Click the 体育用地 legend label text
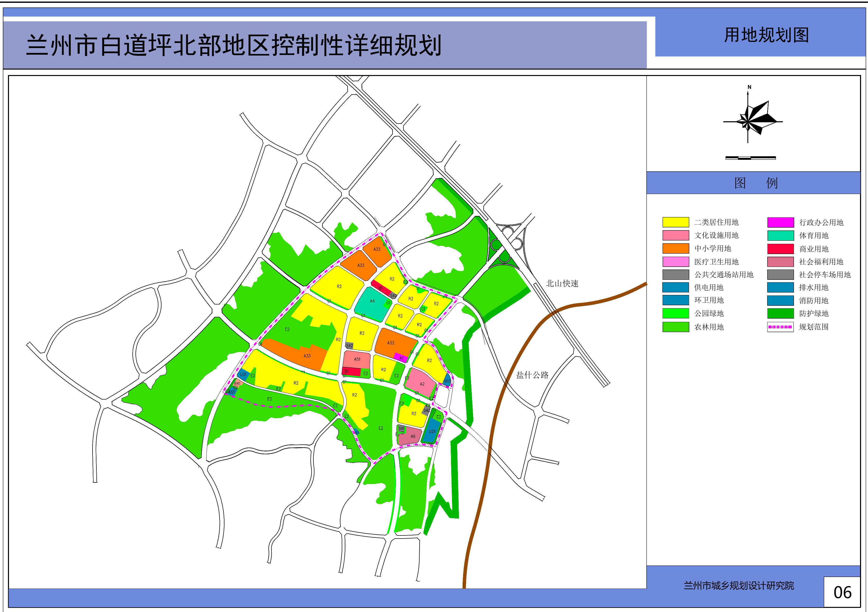The image size is (868, 612). pos(813,236)
